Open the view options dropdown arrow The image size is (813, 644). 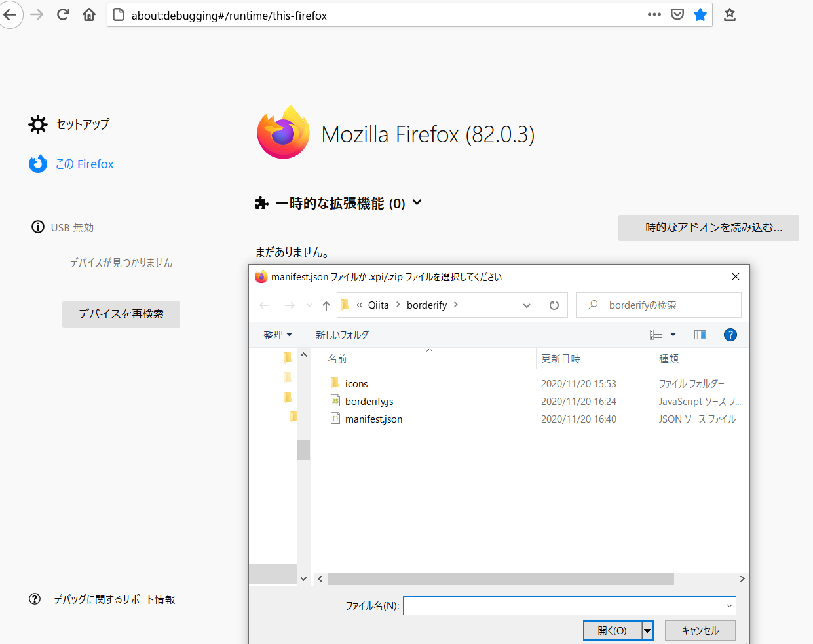[x=673, y=335]
